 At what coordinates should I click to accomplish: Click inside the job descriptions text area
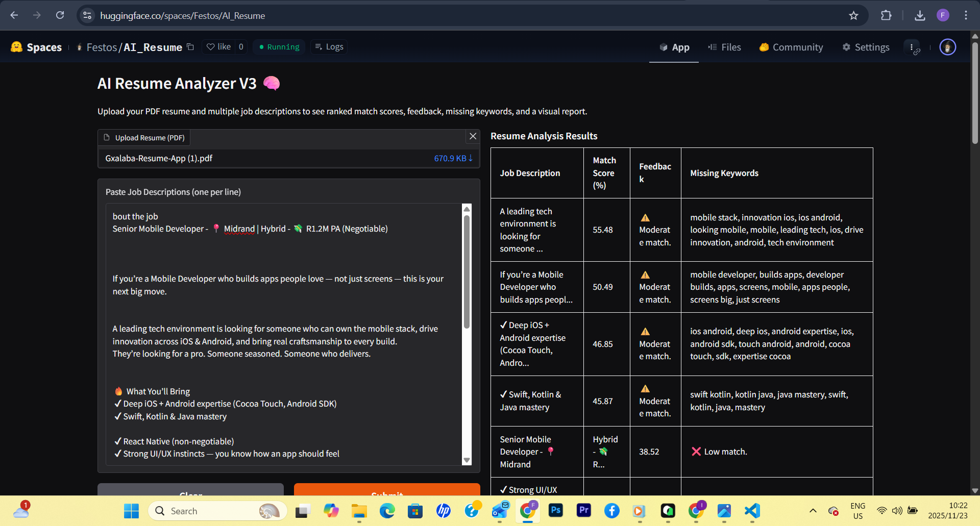point(283,334)
